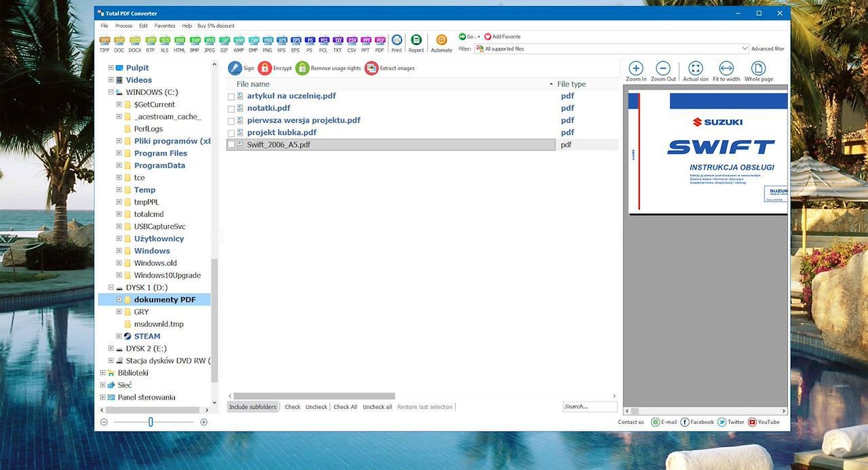Encrypt the selected PDF
The width and height of the screenshot is (868, 470).
[275, 68]
